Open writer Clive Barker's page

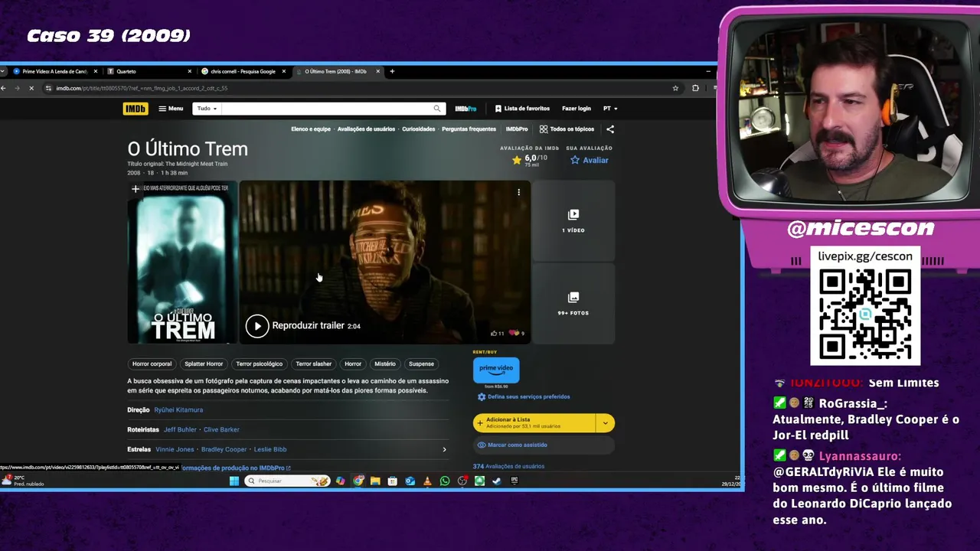(221, 430)
